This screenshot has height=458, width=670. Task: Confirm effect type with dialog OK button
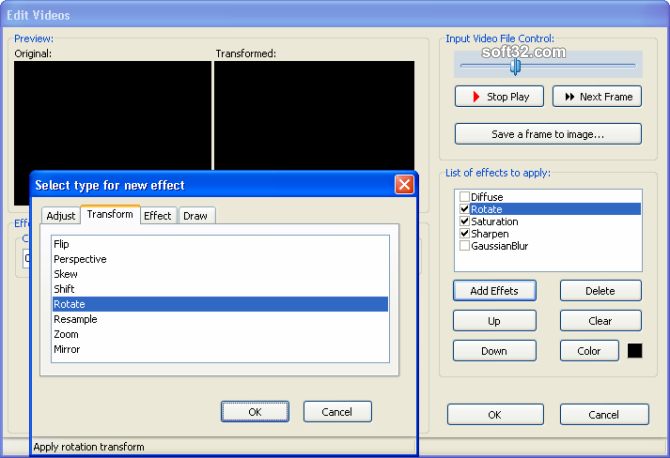click(x=255, y=411)
